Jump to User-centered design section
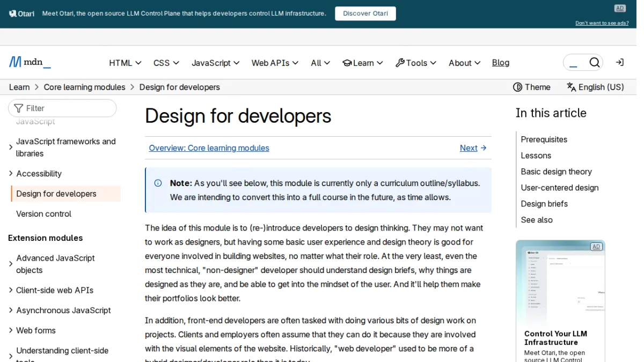This screenshot has width=644, height=362. tap(559, 188)
